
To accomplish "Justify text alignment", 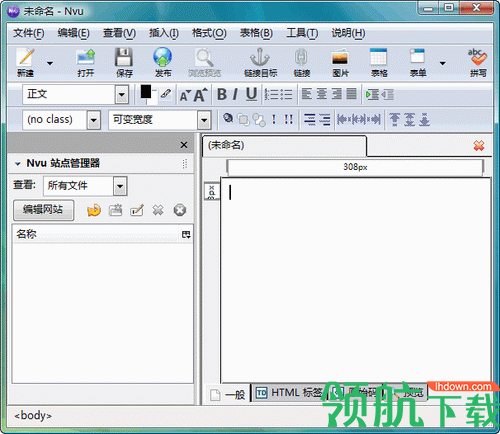I will click(x=351, y=94).
